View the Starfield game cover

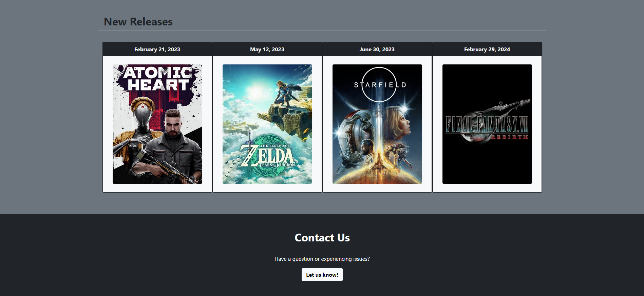coord(377,124)
